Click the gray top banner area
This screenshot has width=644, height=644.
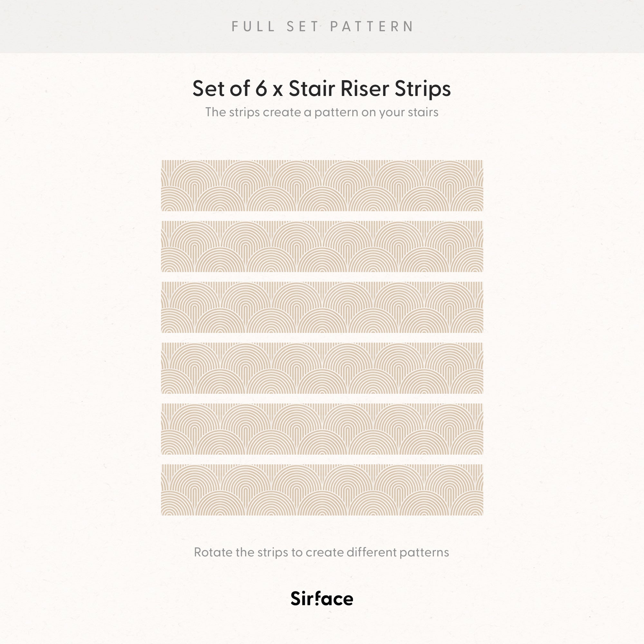(322, 26)
